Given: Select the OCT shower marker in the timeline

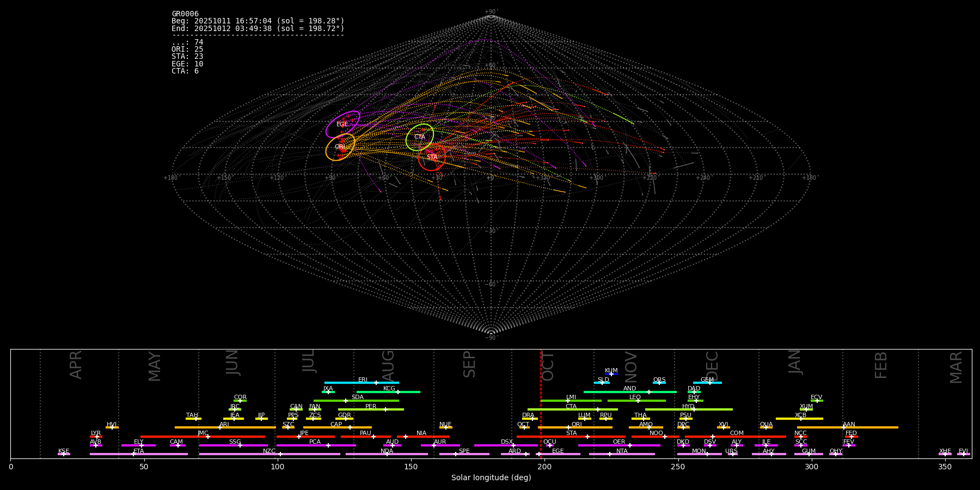Looking at the screenshot, I should coord(524,427).
